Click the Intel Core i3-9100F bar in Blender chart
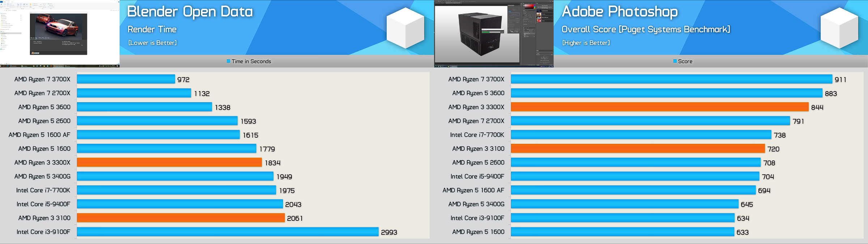Viewport: 868px width, 244px height. click(x=228, y=232)
